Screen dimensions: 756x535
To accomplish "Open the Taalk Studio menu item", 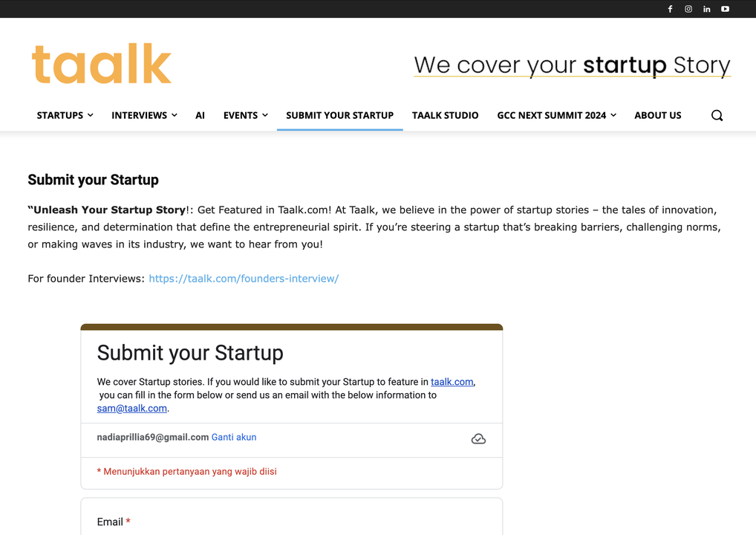I will tap(446, 115).
